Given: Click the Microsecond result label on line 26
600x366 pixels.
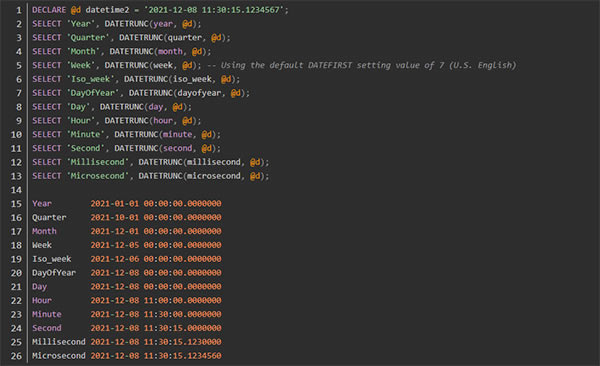Looking at the screenshot, I should [59, 355].
